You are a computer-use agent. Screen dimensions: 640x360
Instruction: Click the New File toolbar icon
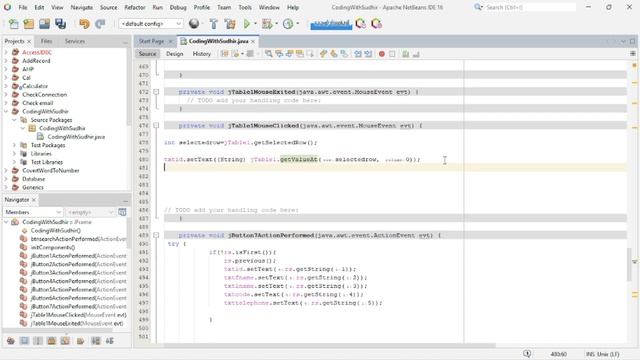[x=13, y=24]
